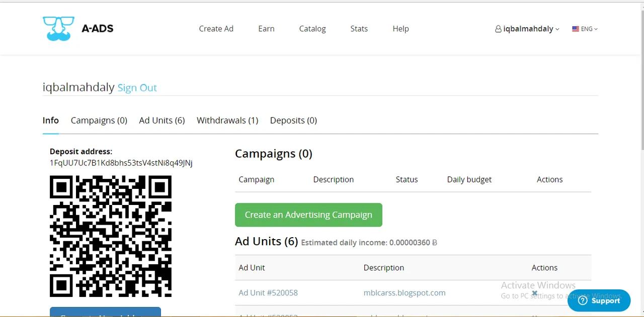Open the mblcarss.blogspot.com link
This screenshot has height=317, width=644.
click(x=405, y=293)
